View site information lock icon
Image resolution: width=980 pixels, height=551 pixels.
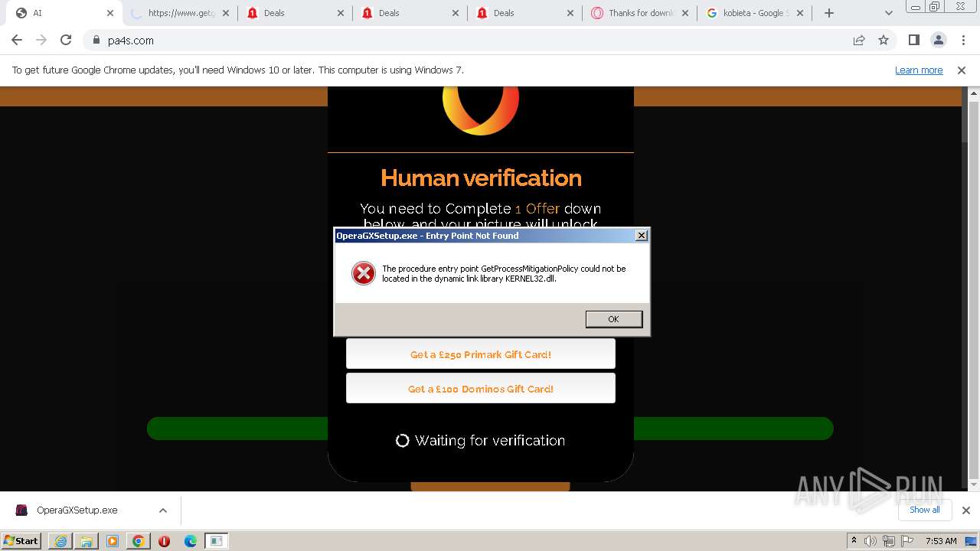(96, 41)
